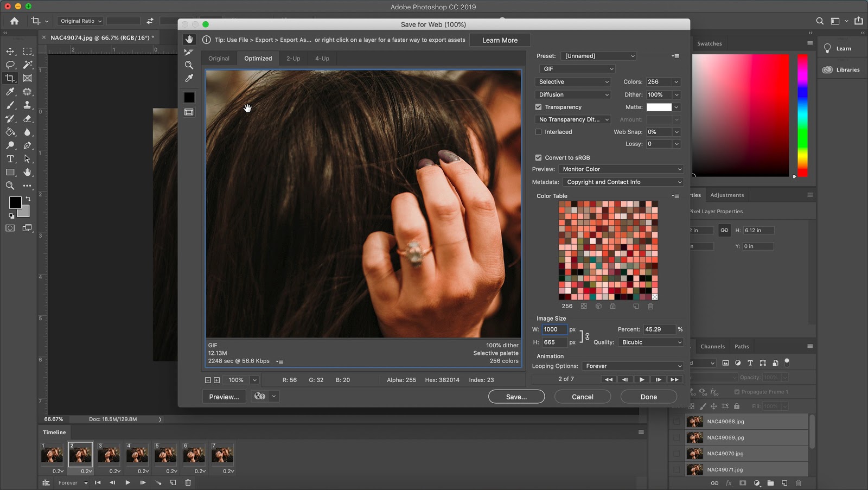Select the Zoom tool in Save for Web dialog
This screenshot has width=868, height=490.
point(189,65)
